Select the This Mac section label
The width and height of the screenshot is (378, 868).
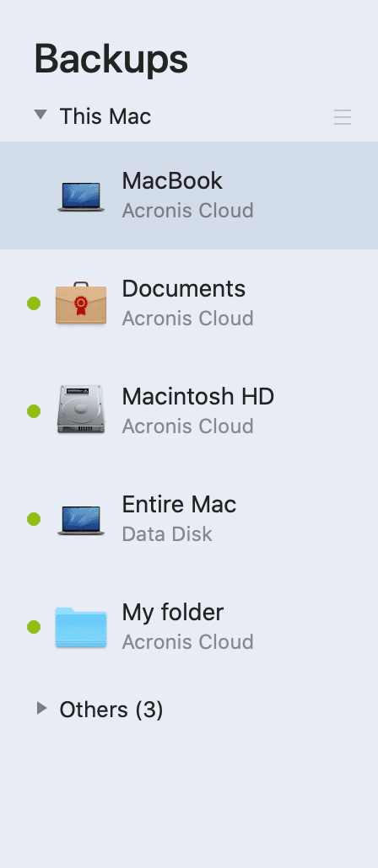tap(105, 116)
